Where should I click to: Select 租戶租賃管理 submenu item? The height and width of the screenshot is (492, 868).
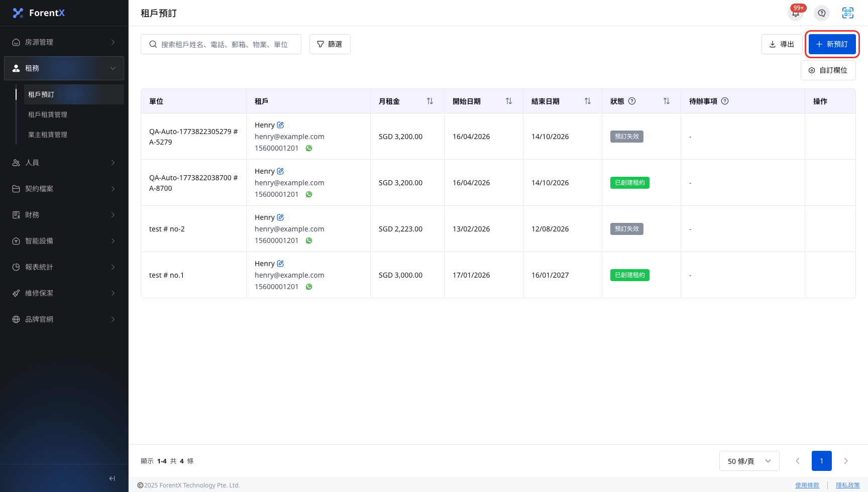coord(74,114)
